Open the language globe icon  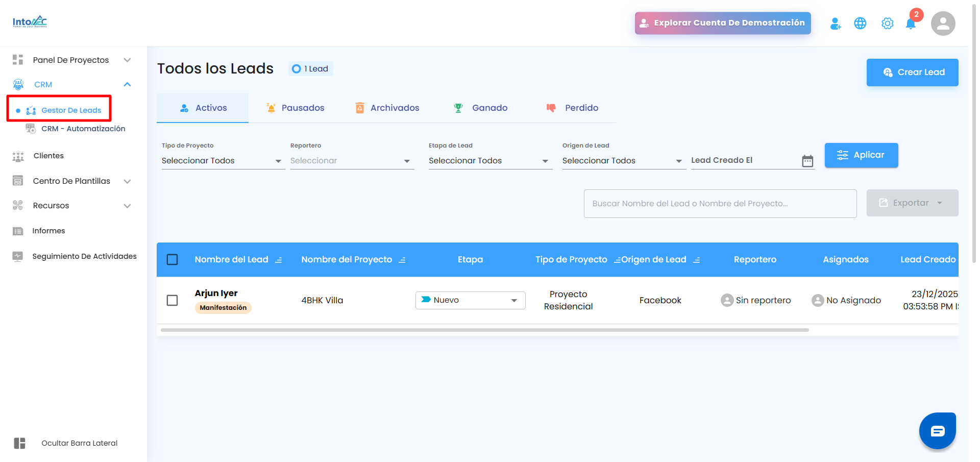[x=860, y=23]
